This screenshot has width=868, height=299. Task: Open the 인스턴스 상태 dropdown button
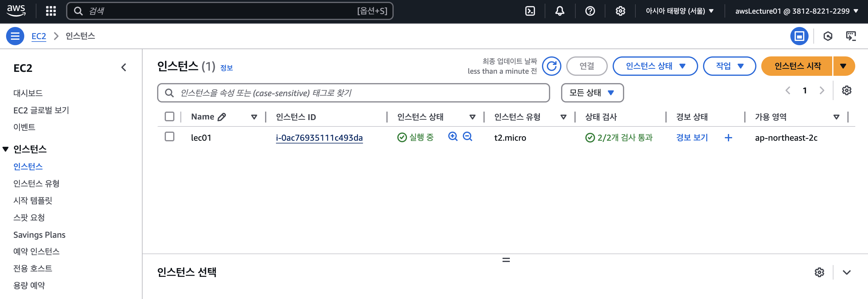tap(655, 66)
